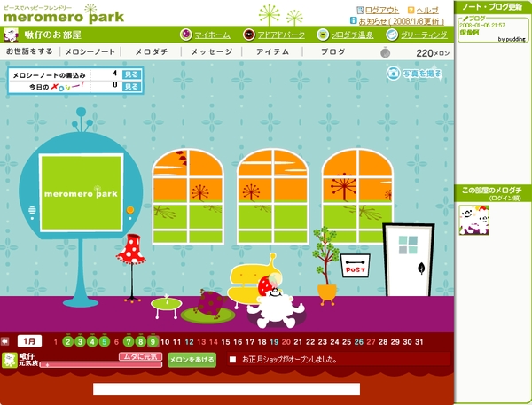Screen dimensions: 532x405
Task: Click the メロダチ friend thumbnail
Action: point(474,220)
